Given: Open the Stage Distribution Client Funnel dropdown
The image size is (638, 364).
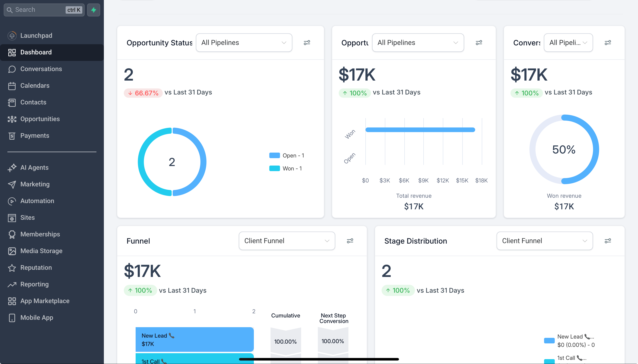Looking at the screenshot, I should coord(544,241).
